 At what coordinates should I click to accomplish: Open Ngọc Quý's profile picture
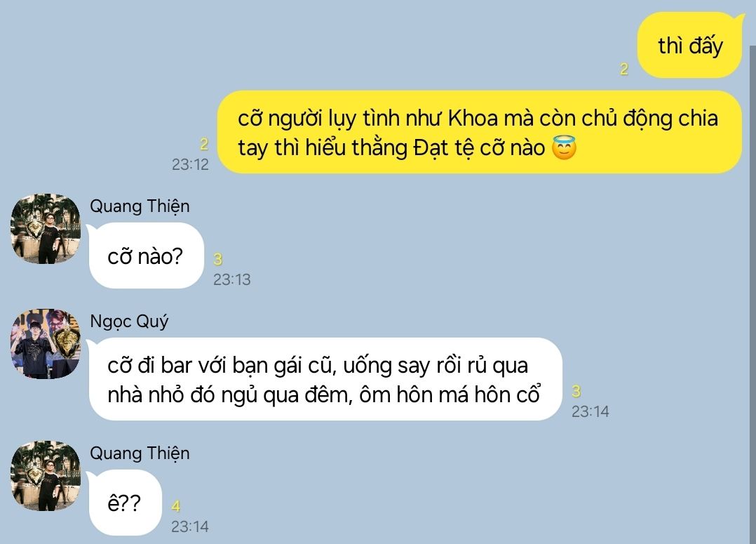(x=46, y=344)
